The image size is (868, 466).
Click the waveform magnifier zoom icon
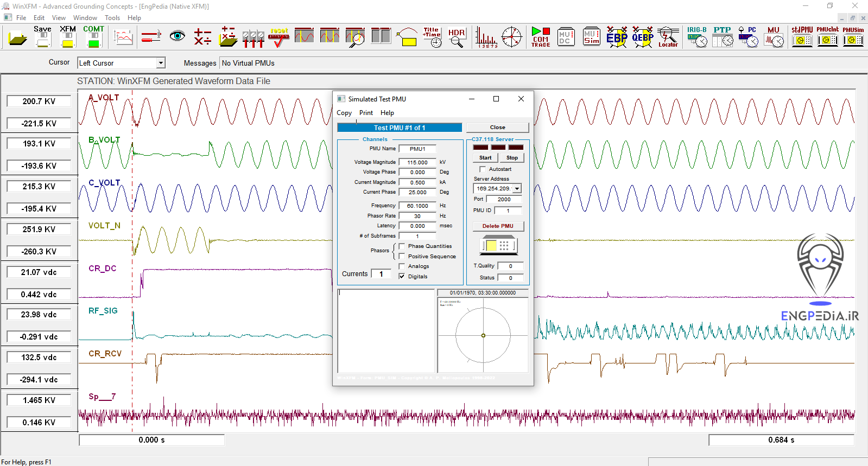point(356,37)
